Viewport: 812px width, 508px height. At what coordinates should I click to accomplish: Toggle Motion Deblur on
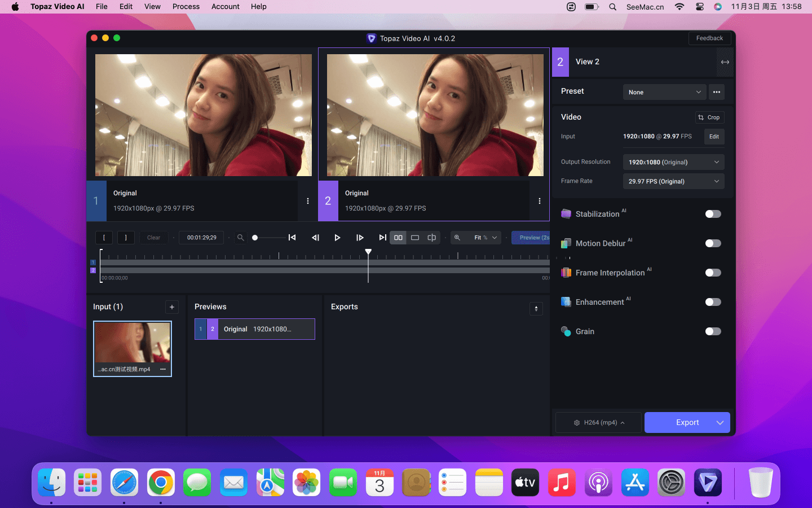pos(713,243)
